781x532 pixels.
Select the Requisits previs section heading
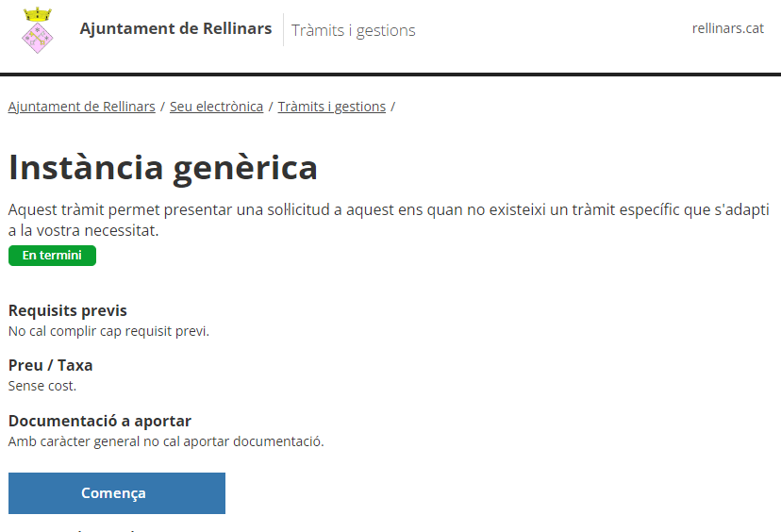click(67, 310)
